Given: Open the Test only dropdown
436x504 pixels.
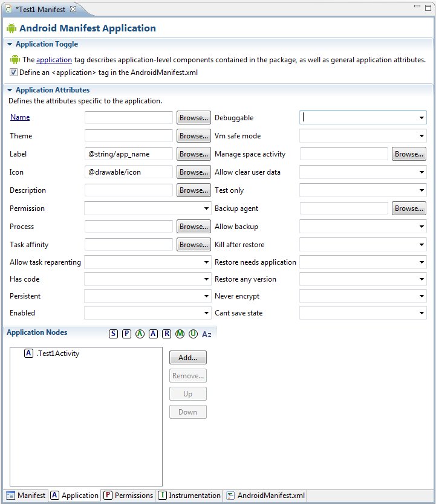Looking at the screenshot, I should pyautogui.click(x=421, y=190).
